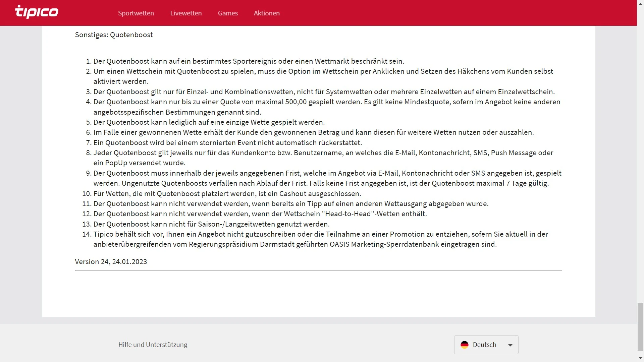644x362 pixels.
Task: Click rule 11 about anderen Wettausgang
Action: pyautogui.click(x=291, y=204)
